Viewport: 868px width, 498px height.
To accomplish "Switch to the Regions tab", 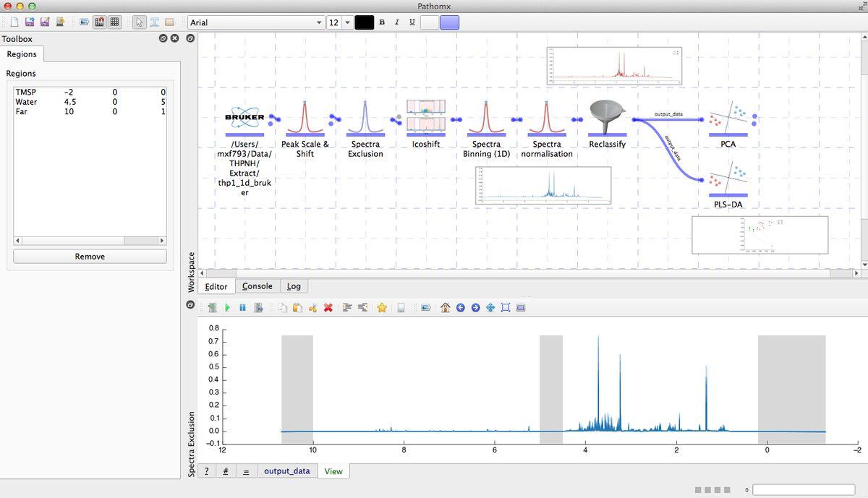I will 22,54.
